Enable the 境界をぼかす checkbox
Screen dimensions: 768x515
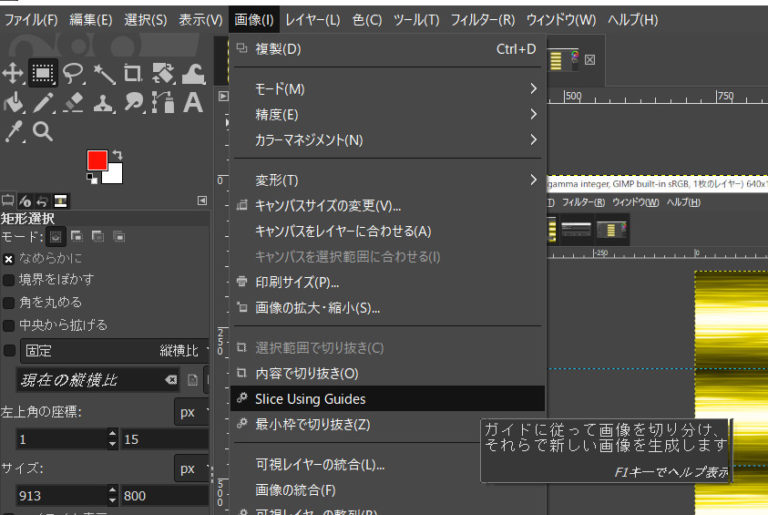tap(9, 279)
